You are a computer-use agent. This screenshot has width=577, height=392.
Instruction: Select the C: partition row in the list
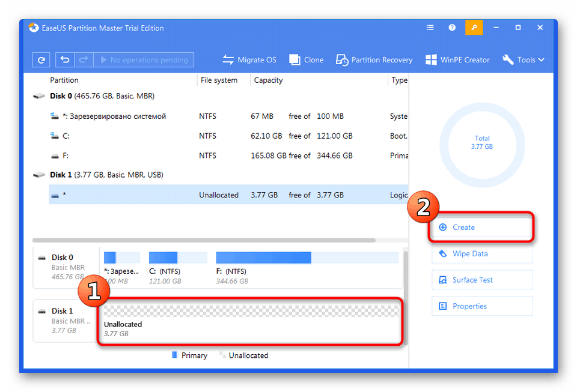pyautogui.click(x=228, y=136)
